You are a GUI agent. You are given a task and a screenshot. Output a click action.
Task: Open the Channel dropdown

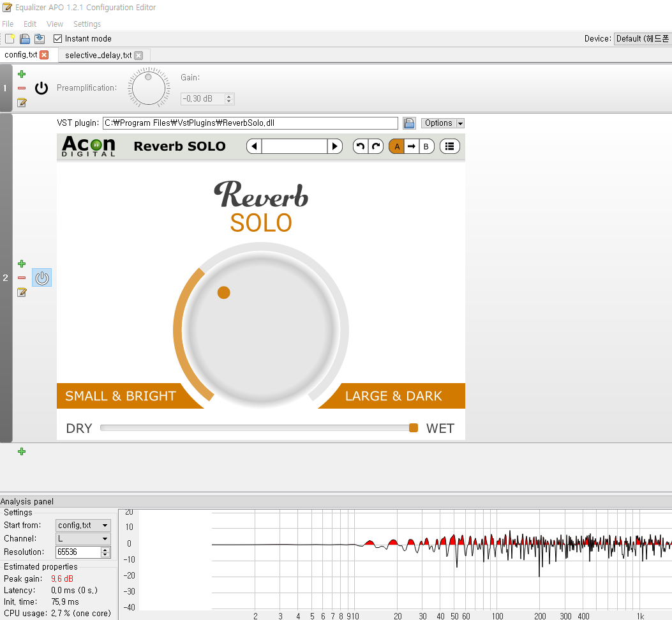coord(83,538)
